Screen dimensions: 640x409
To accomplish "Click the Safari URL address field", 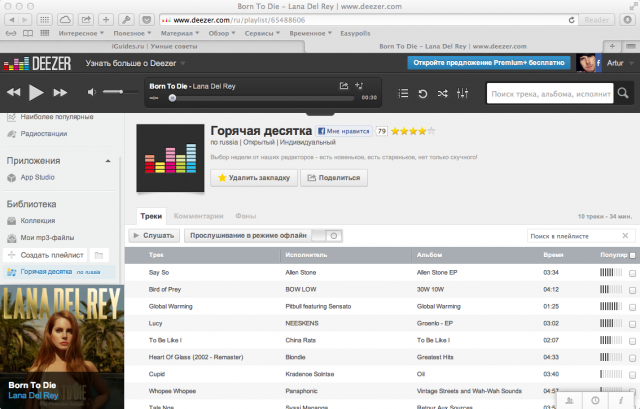I will 363,20.
